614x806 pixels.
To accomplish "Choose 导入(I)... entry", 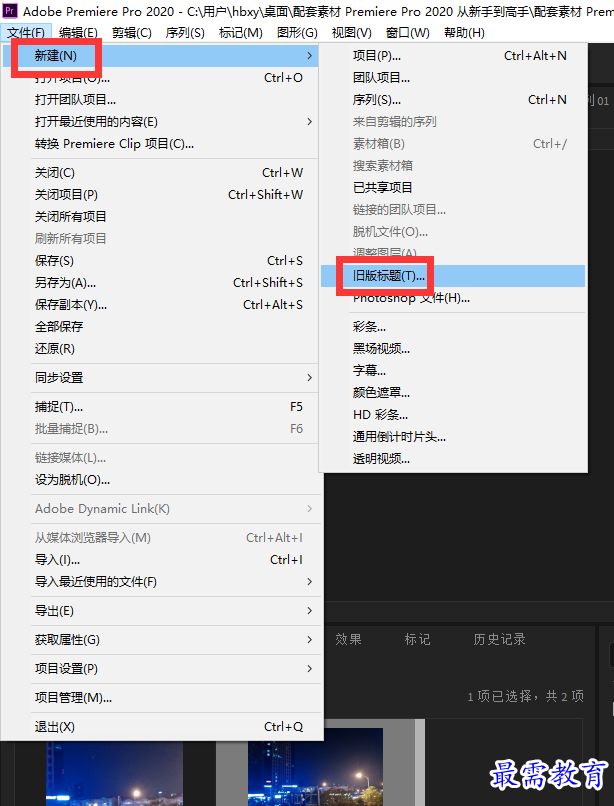I will point(160,560).
